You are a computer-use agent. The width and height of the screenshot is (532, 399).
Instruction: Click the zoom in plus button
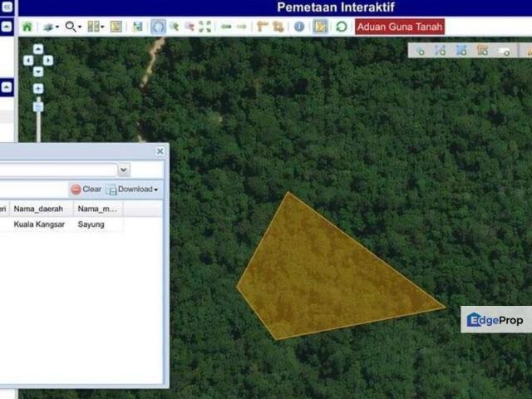pos(38,88)
